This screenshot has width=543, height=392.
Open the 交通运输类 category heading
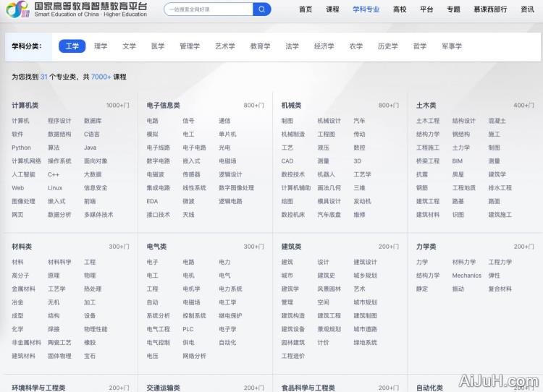point(163,388)
